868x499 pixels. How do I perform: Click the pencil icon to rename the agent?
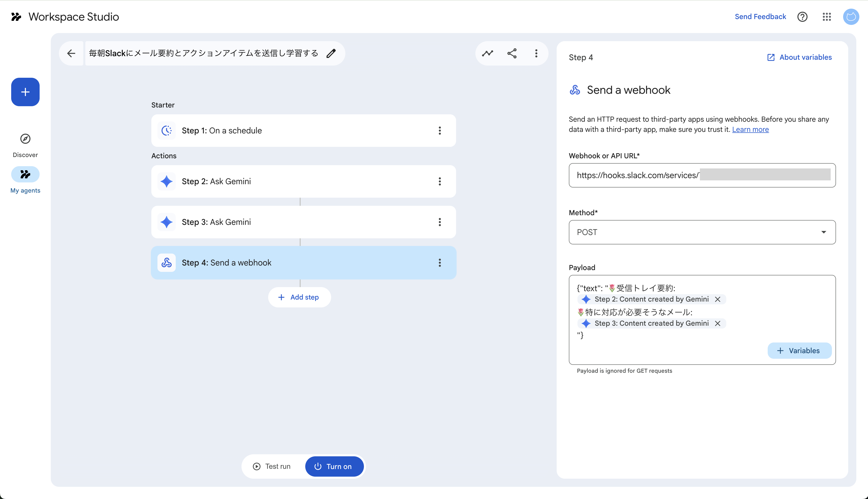click(x=331, y=53)
